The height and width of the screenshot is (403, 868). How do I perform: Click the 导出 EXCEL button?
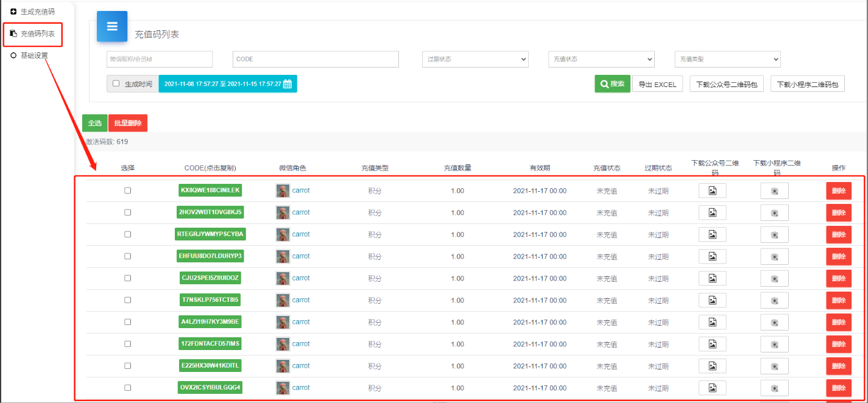[x=658, y=85]
